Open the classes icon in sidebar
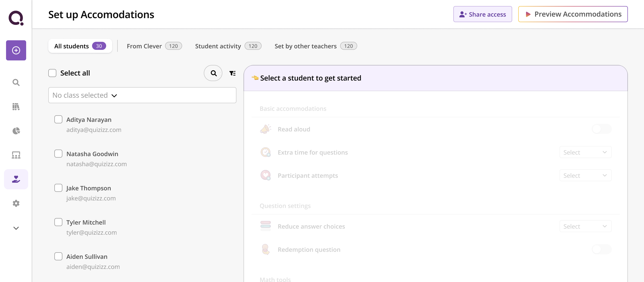 click(x=16, y=155)
